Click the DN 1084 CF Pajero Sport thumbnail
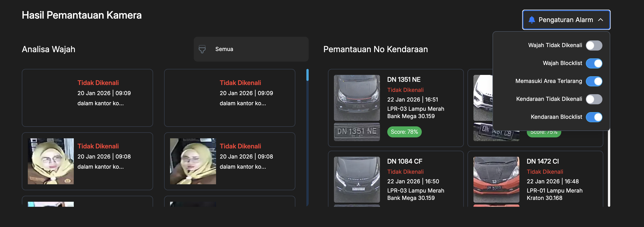 click(357, 179)
